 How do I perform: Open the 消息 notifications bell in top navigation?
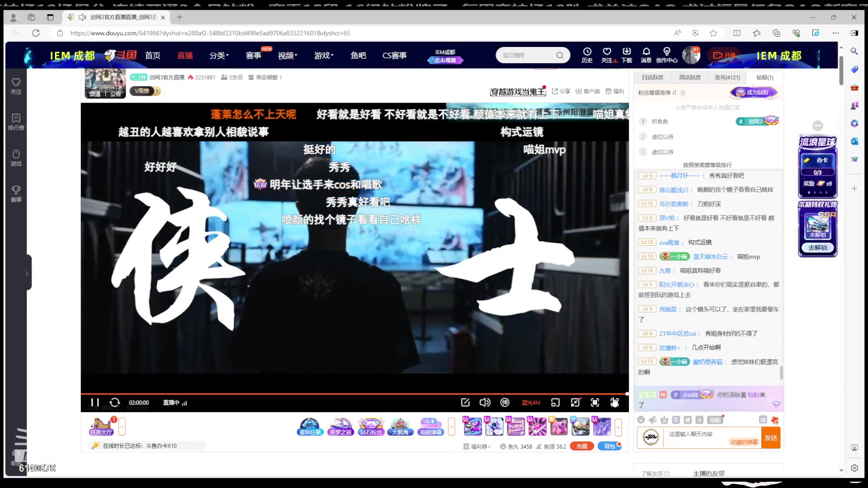(646, 55)
